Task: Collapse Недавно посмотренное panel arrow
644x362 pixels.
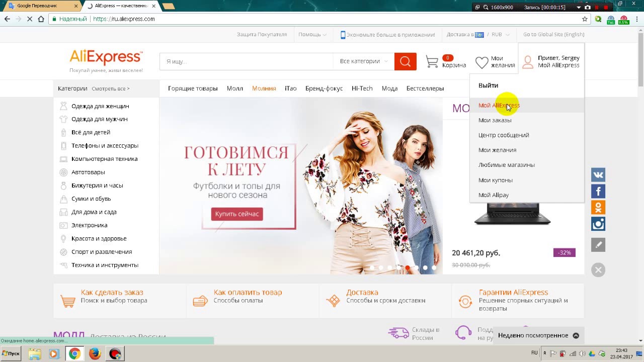Action: click(x=576, y=335)
